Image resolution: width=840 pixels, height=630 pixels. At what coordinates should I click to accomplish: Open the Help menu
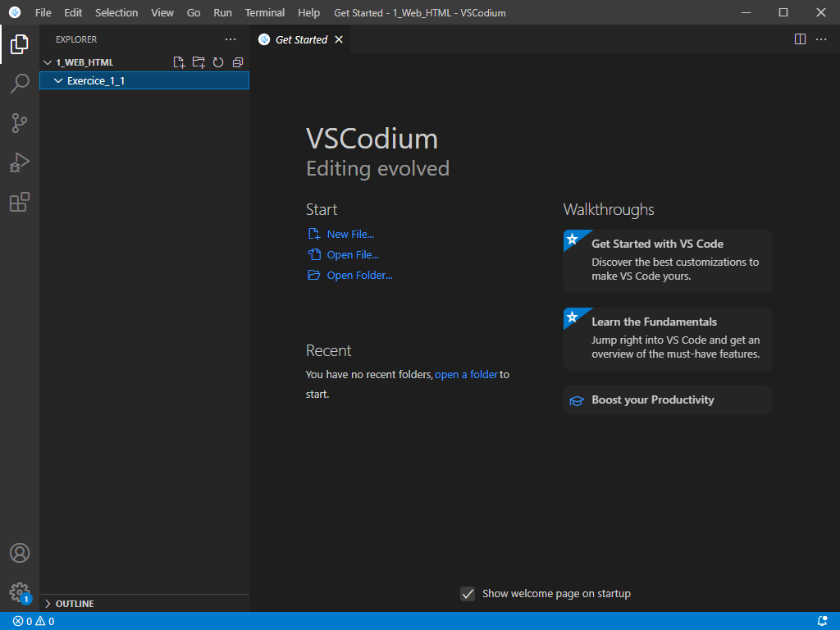point(308,12)
